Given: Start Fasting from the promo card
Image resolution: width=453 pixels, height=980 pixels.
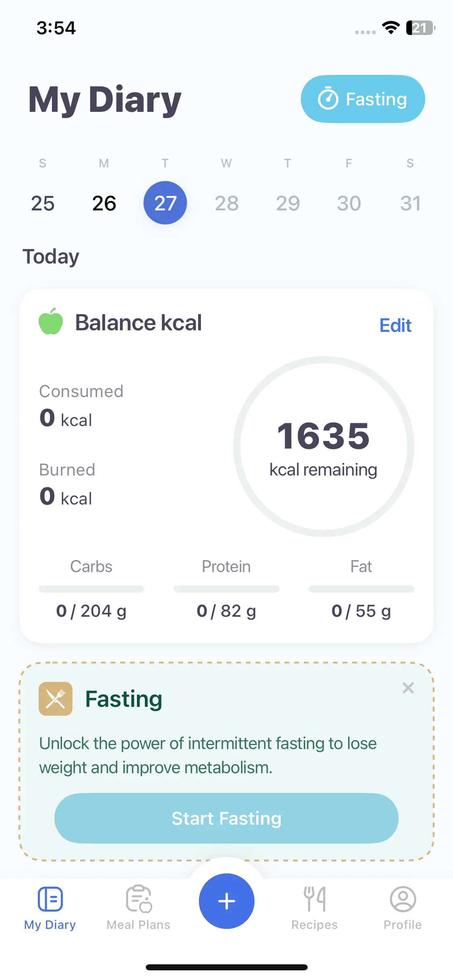Looking at the screenshot, I should tap(226, 818).
